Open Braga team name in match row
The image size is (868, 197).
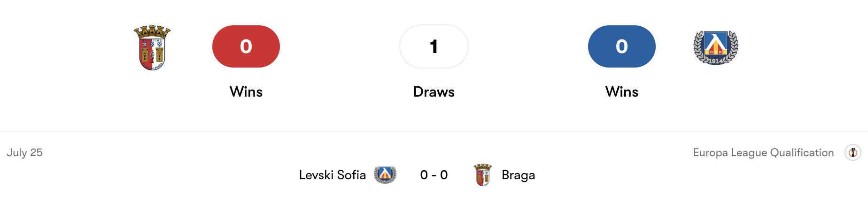(519, 175)
